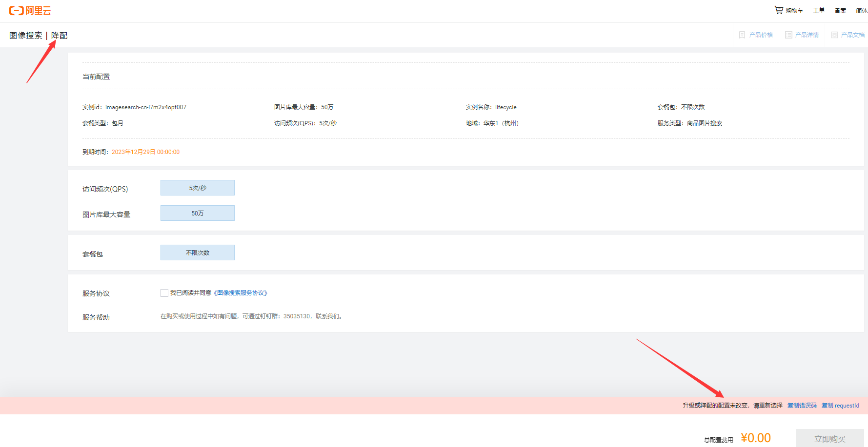
Task: Click the 产品详情 page icon
Action: (x=788, y=35)
